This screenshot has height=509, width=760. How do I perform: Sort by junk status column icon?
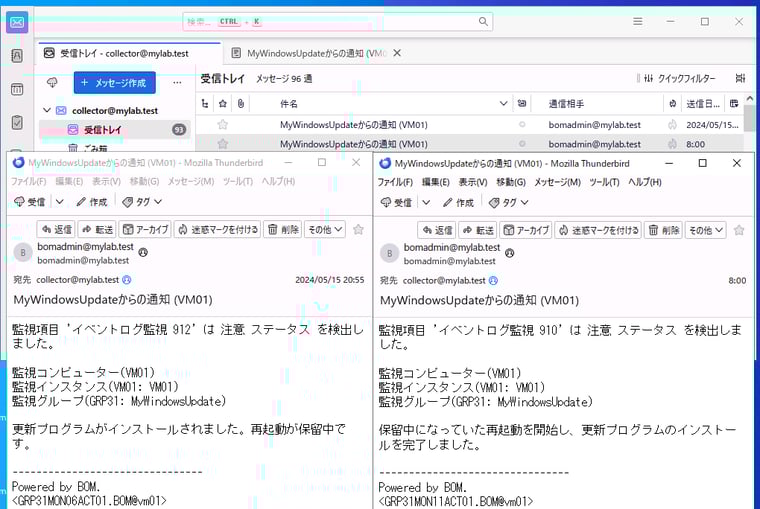(x=672, y=103)
